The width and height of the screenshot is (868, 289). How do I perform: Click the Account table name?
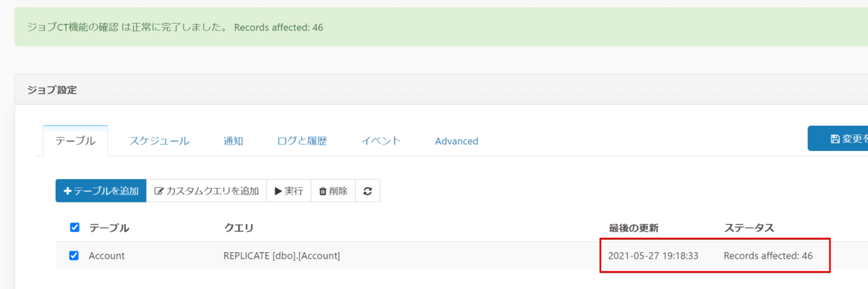[107, 256]
